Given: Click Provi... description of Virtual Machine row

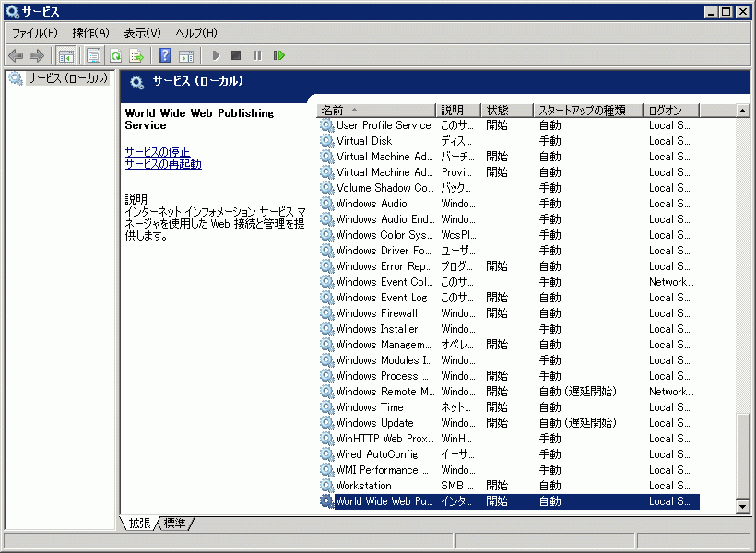Looking at the screenshot, I should pyautogui.click(x=456, y=172).
